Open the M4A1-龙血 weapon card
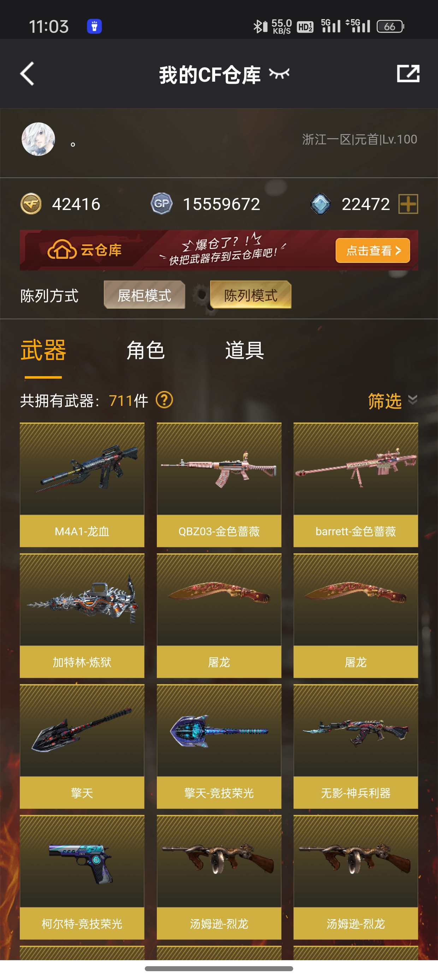The height and width of the screenshot is (980, 438). [82, 485]
